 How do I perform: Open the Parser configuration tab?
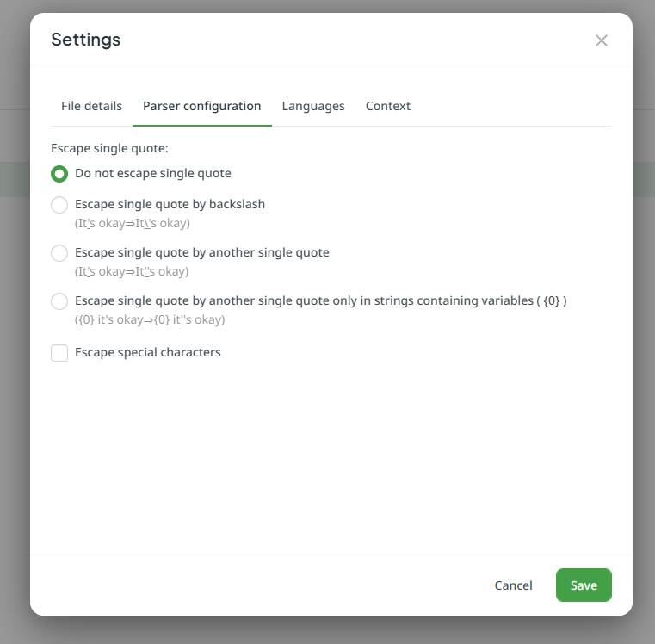[x=201, y=106]
